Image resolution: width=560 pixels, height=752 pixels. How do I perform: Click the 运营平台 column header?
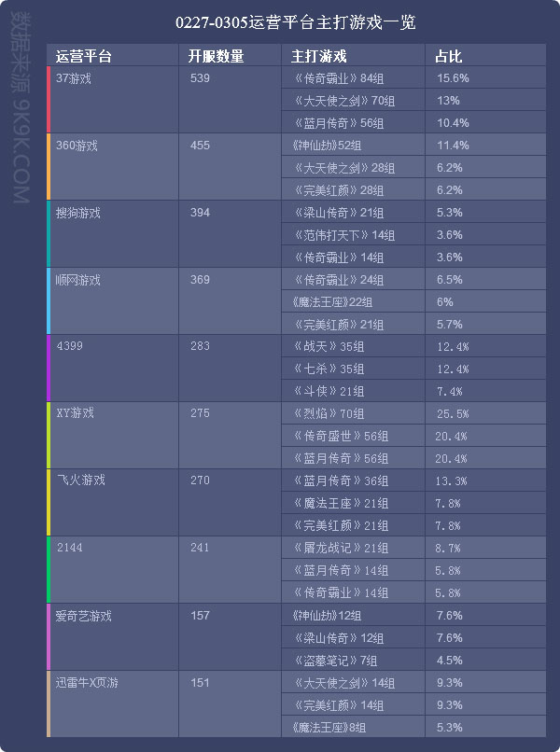tap(84, 56)
